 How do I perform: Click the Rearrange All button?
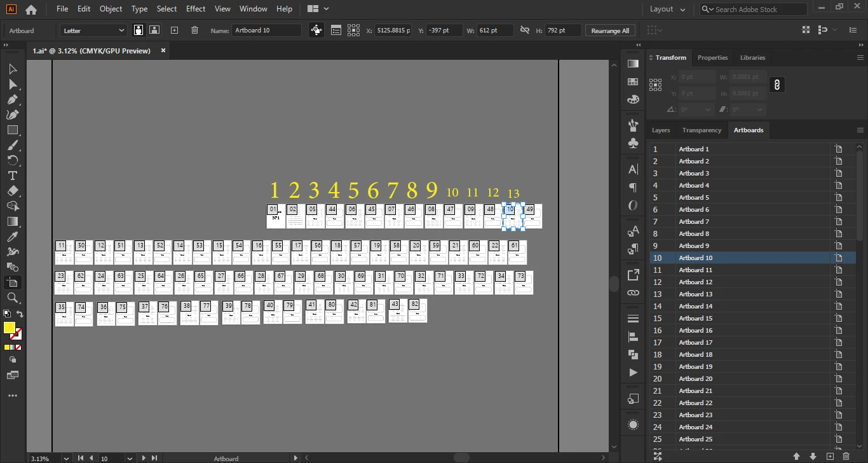(610, 30)
